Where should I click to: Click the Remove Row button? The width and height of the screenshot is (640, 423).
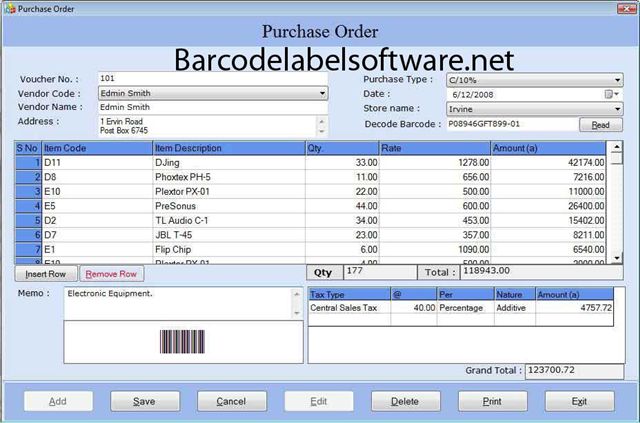point(111,274)
